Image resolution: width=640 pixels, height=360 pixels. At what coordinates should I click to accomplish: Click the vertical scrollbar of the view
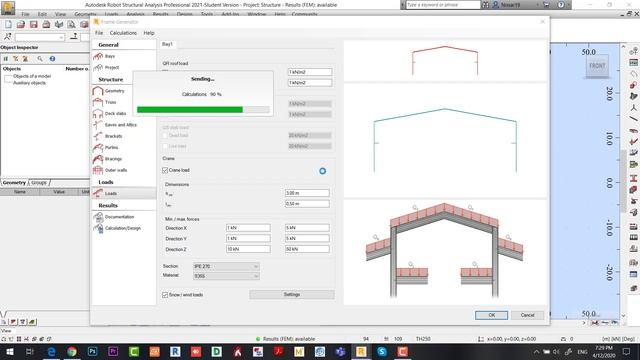pyautogui.click(x=623, y=180)
